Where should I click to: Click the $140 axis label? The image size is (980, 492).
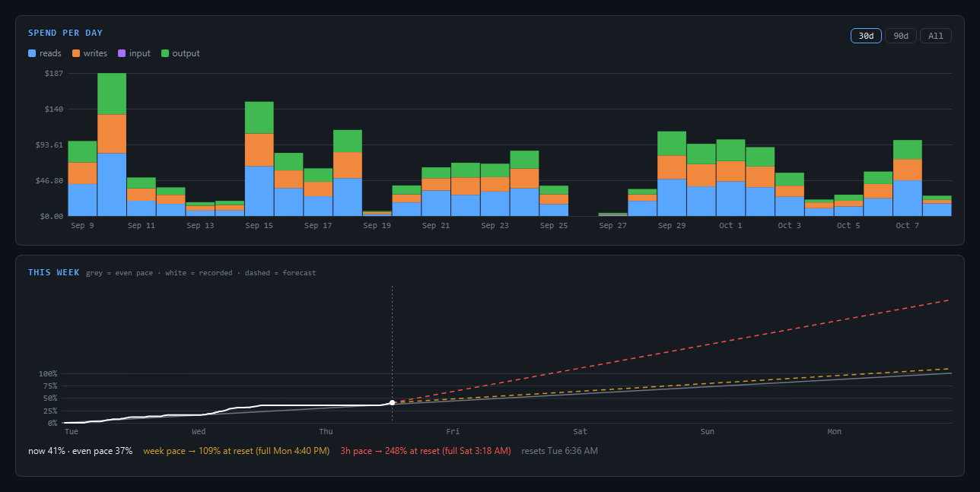click(x=53, y=109)
